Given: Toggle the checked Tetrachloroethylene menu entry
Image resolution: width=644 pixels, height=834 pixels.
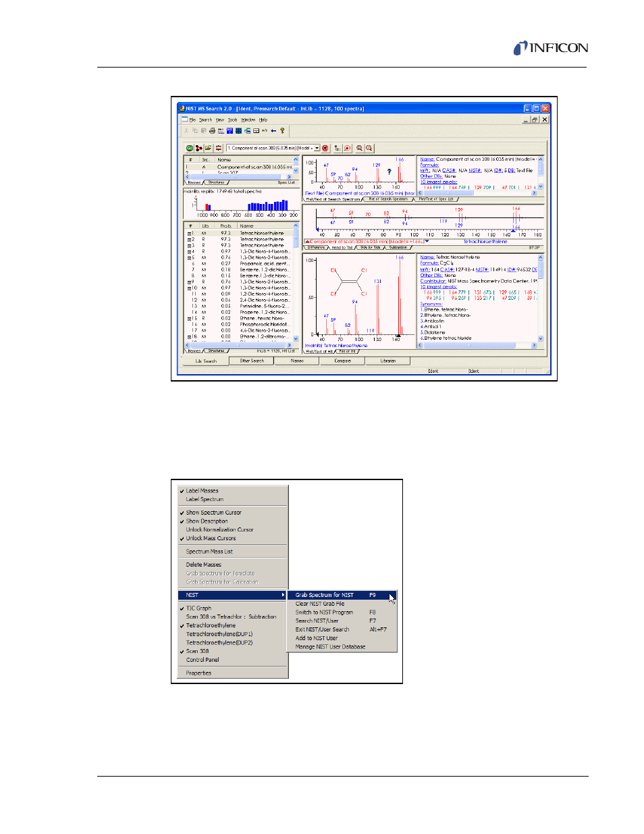Looking at the screenshot, I should [233, 625].
